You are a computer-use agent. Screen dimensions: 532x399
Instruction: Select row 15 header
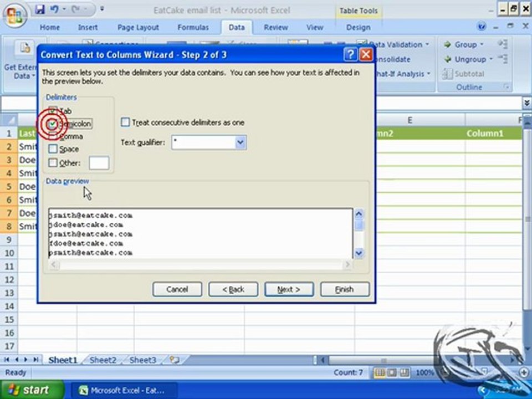click(x=9, y=320)
